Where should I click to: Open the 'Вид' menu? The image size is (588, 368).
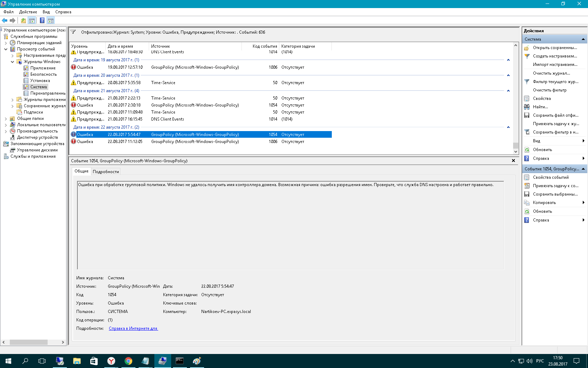46,12
